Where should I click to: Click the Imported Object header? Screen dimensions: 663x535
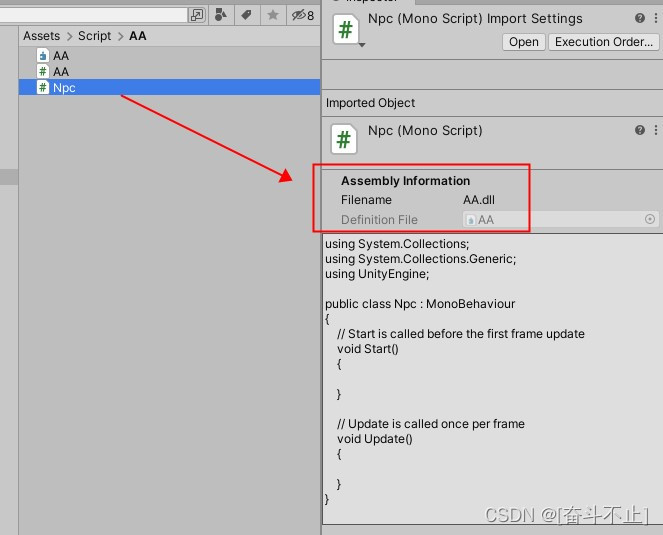tap(370, 103)
